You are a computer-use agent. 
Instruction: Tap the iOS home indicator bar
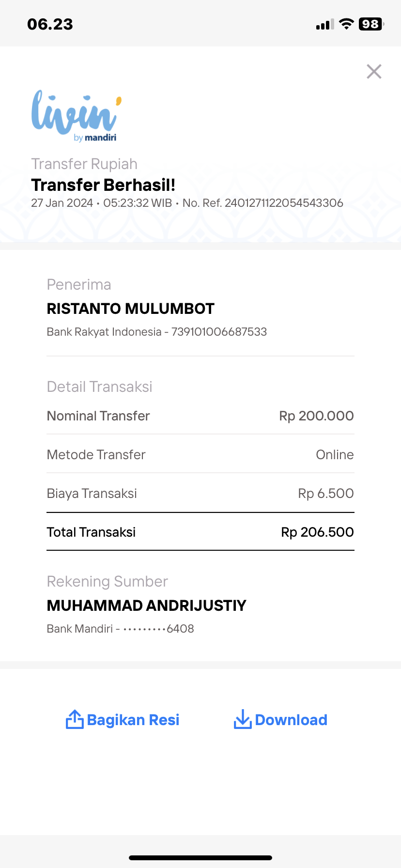[200, 857]
